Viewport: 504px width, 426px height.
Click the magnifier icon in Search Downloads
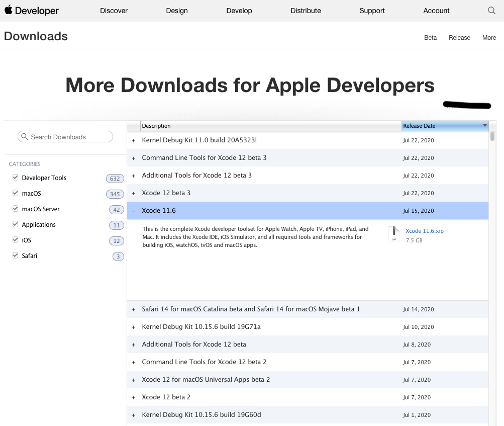coord(25,137)
